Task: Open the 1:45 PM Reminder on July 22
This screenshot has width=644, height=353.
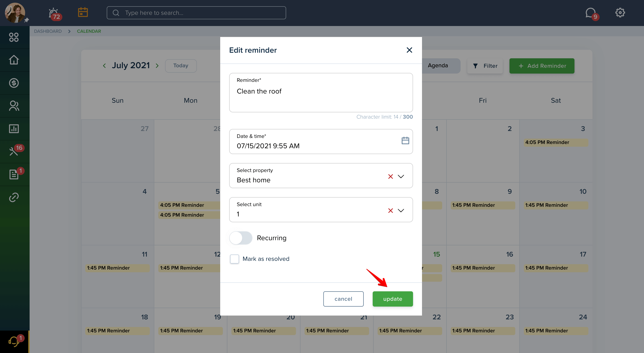Action: [x=410, y=331]
